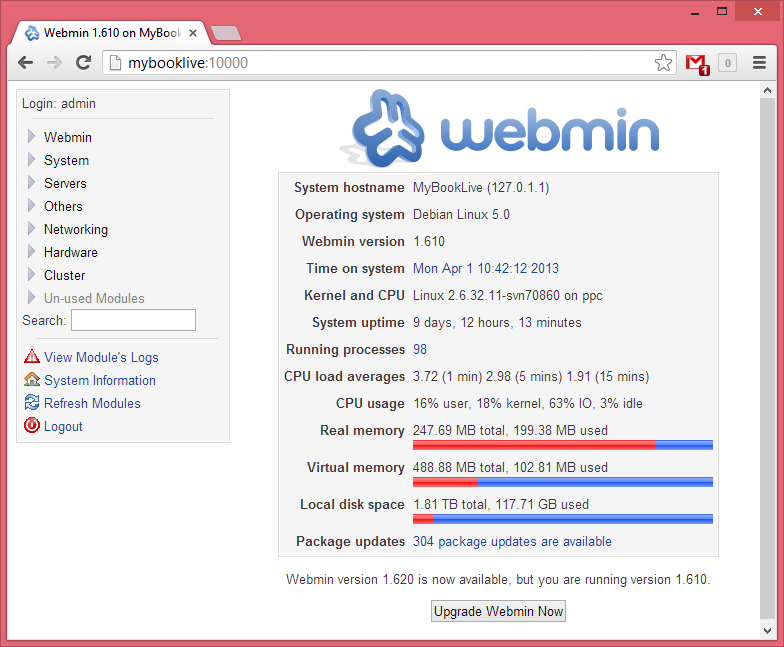Click the browser back arrow
Viewport: 784px width, 647px height.
pyautogui.click(x=25, y=62)
